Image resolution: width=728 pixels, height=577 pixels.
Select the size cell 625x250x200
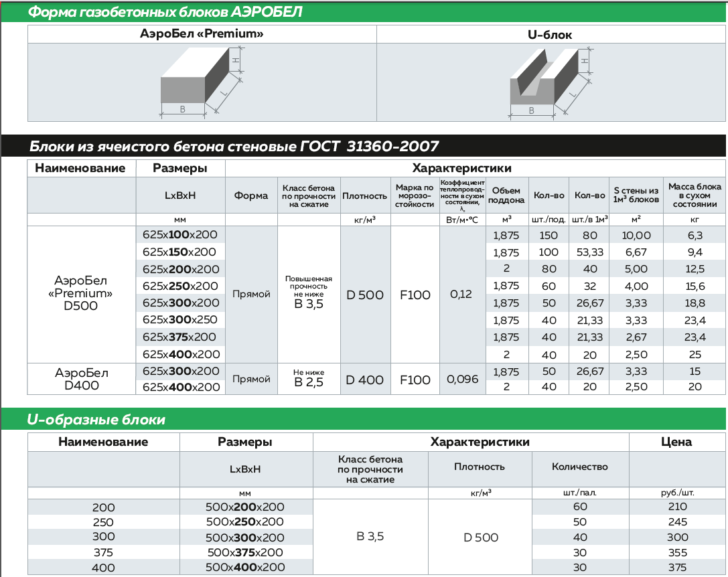[180, 286]
